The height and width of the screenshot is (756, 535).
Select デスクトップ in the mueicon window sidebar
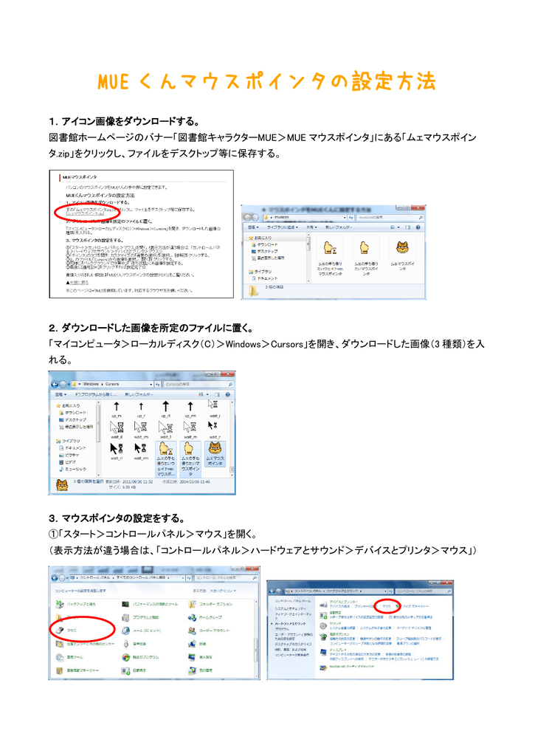pos(264,251)
